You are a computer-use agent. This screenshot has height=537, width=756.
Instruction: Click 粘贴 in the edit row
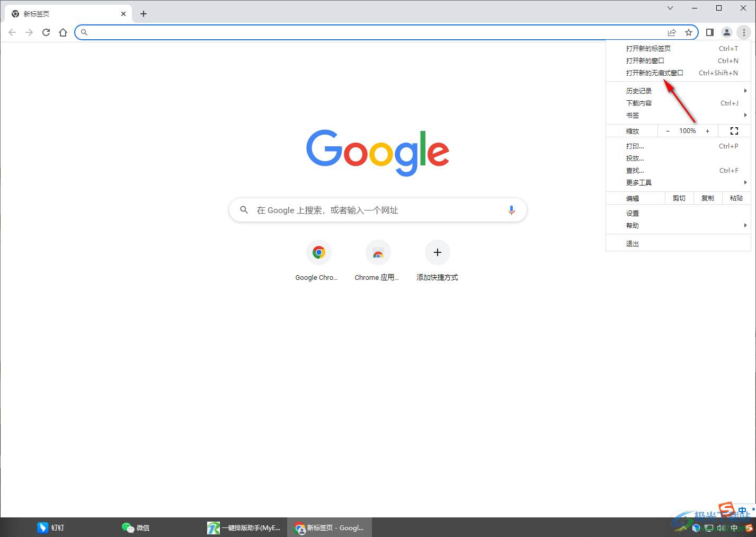point(736,198)
